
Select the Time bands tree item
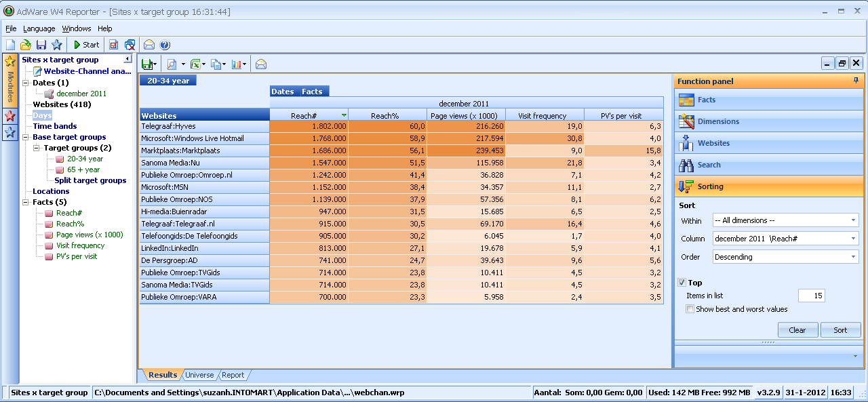[x=55, y=126]
